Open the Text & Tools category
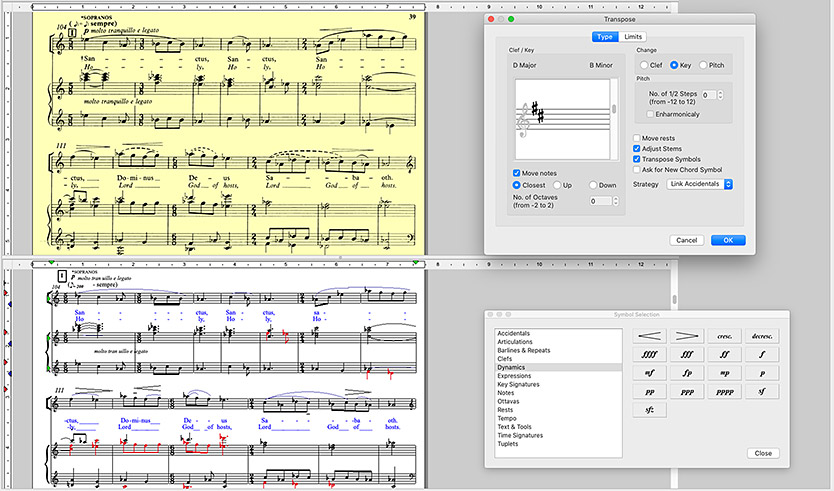Screen dimensions: 834x491 [x=558, y=427]
